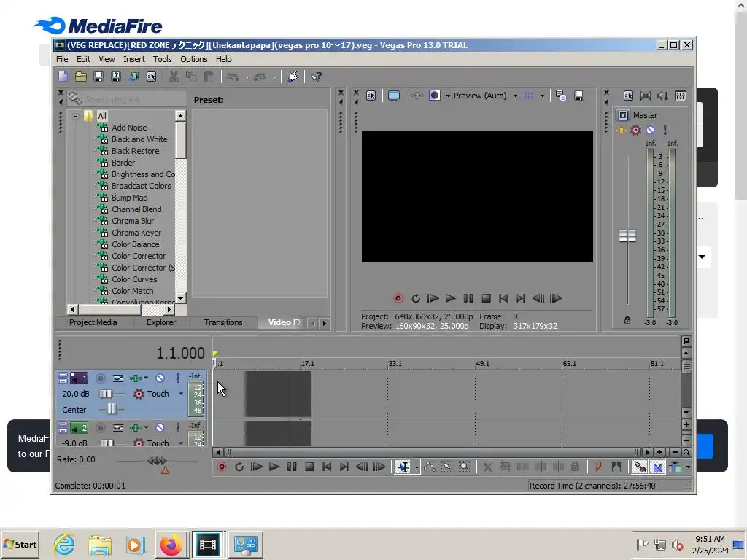747x560 pixels.
Task: Collapse the All folder in Video FX tree
Action: tap(75, 116)
